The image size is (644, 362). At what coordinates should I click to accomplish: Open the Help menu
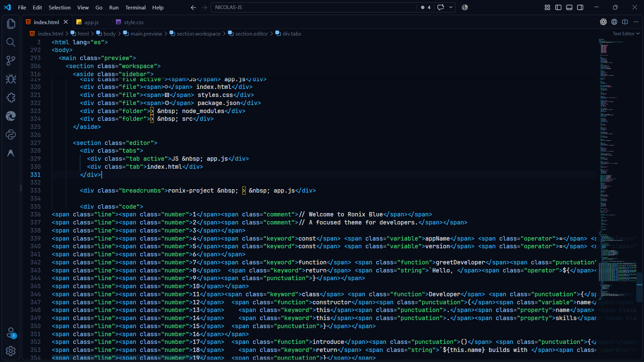pyautogui.click(x=158, y=7)
